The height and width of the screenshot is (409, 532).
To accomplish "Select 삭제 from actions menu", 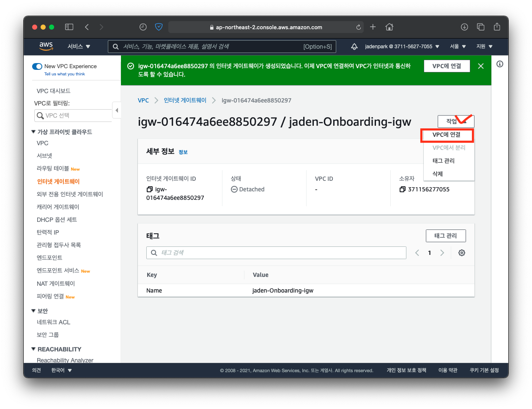I will coord(438,174).
